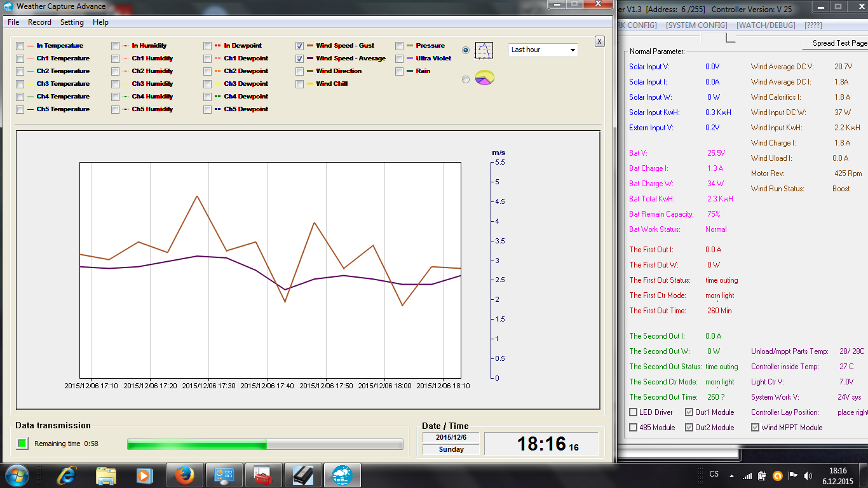This screenshot has width=868, height=488.
Task: Open Windows Media Player from taskbar
Action: click(145, 475)
